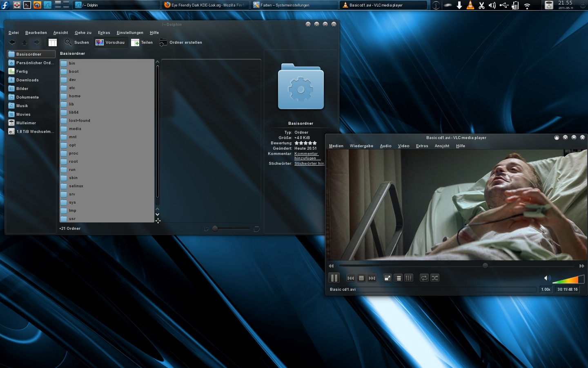The height and width of the screenshot is (368, 588).
Task: Jump to previous media in VLC
Action: [x=351, y=278]
